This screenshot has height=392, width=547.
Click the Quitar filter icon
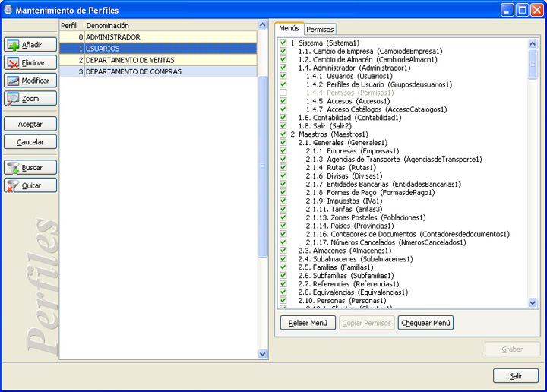click(13, 186)
